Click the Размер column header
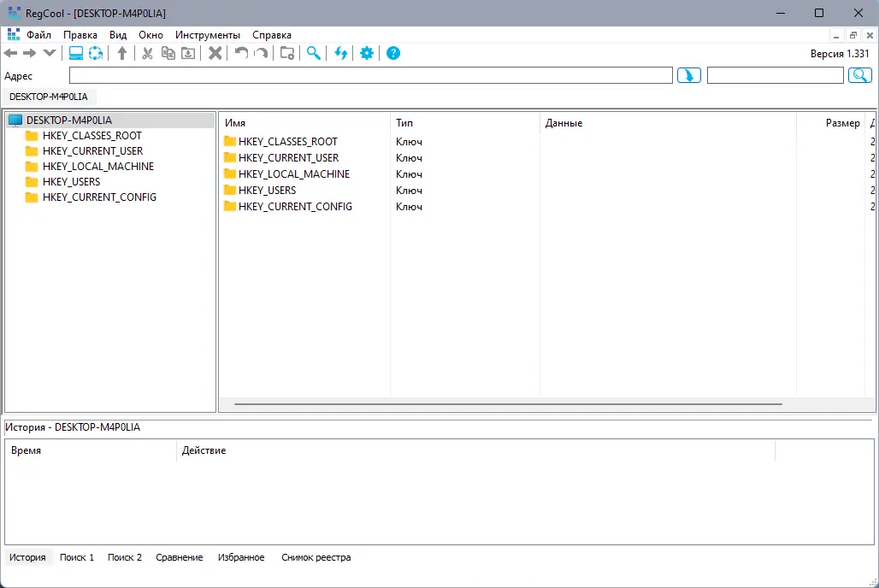 (831, 123)
